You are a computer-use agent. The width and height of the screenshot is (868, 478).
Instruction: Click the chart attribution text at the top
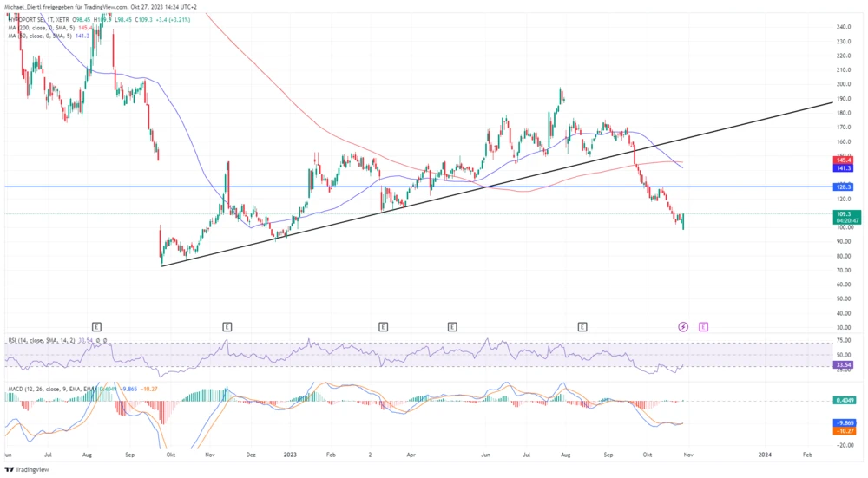point(101,7)
